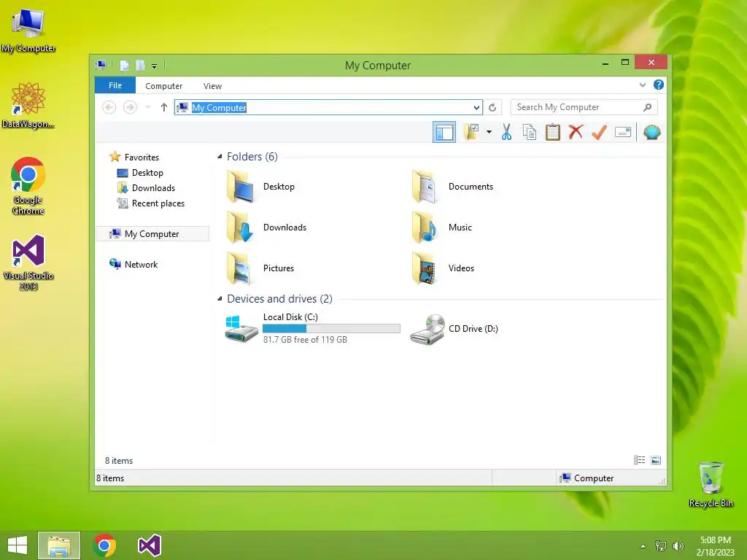Click the search magnifier icon
This screenshot has width=747, height=560.
(x=648, y=107)
